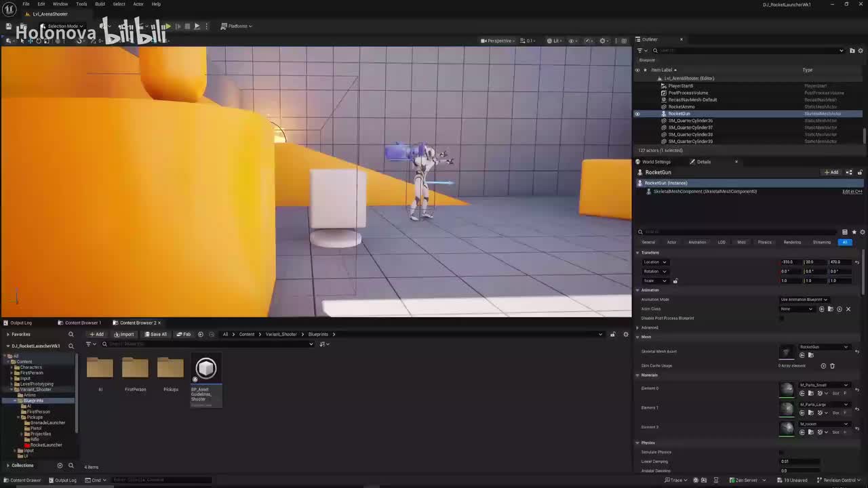
Task: Reset Element 2 material to default
Action: pos(857,428)
